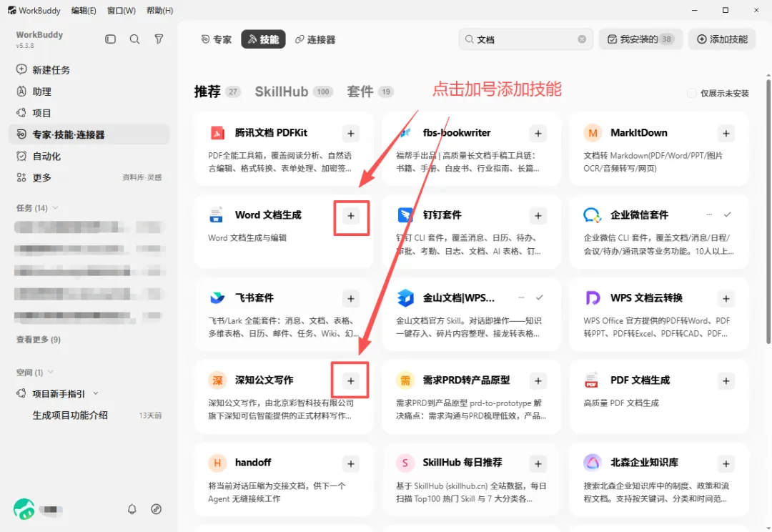This screenshot has height=532, width=772.
Task: Open the MarkItDown skill card title
Action: [x=638, y=133]
